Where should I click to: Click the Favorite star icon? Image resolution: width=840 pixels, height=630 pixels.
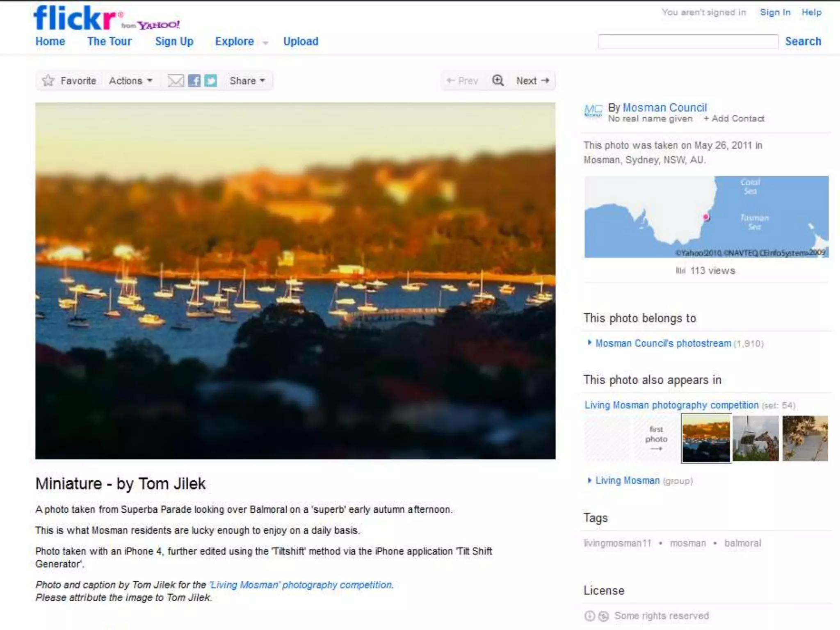pyautogui.click(x=48, y=80)
